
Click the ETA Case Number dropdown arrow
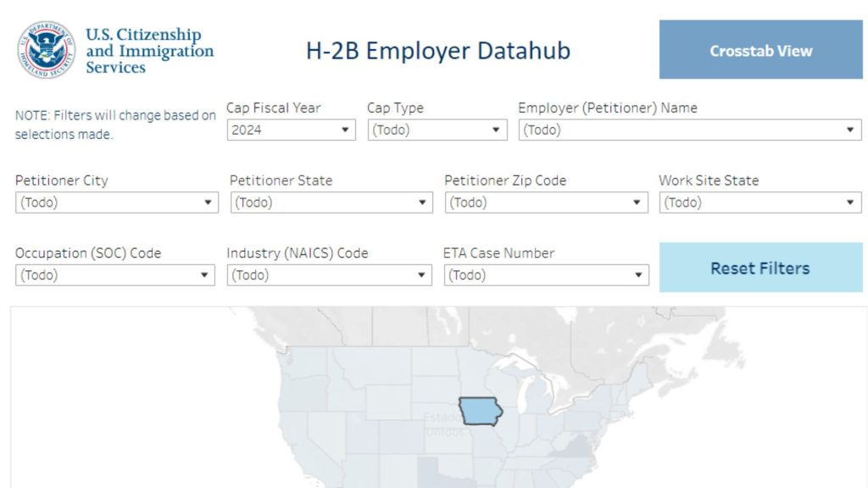(638, 275)
